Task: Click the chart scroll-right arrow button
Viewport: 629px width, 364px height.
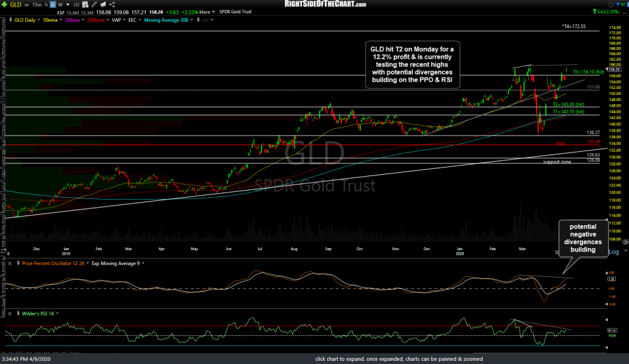Action: click(x=625, y=242)
